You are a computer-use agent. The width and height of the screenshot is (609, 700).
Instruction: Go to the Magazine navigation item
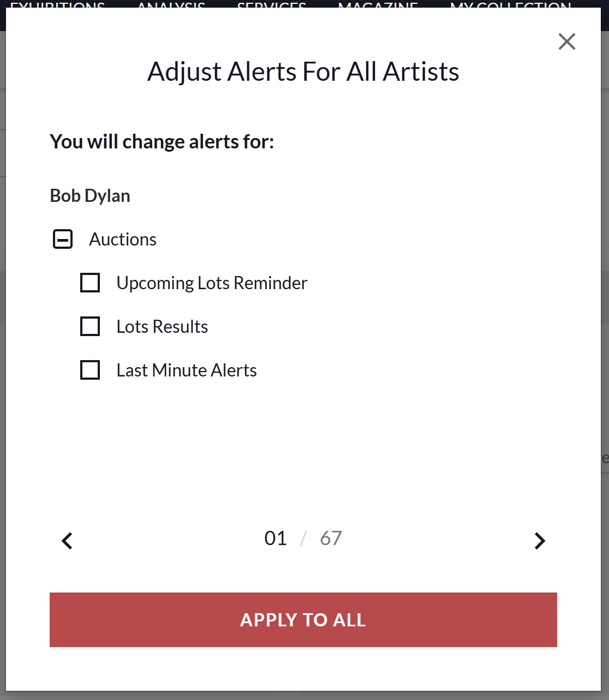[378, 5]
